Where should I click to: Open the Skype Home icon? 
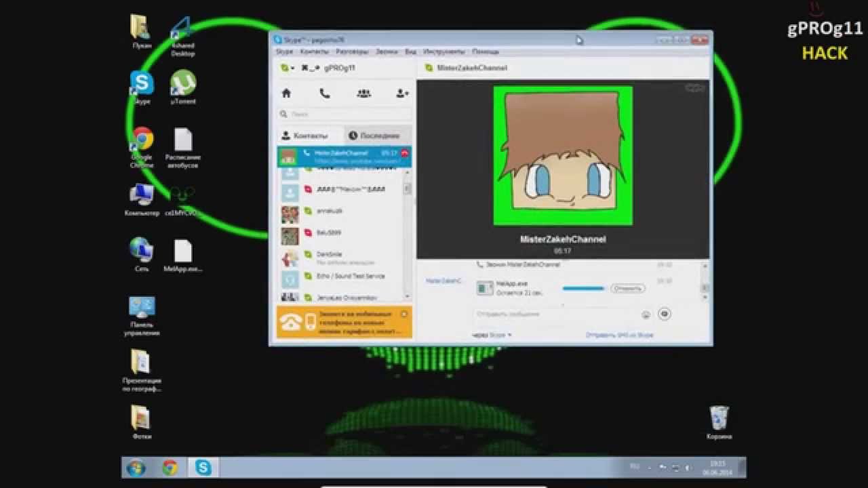coord(286,94)
